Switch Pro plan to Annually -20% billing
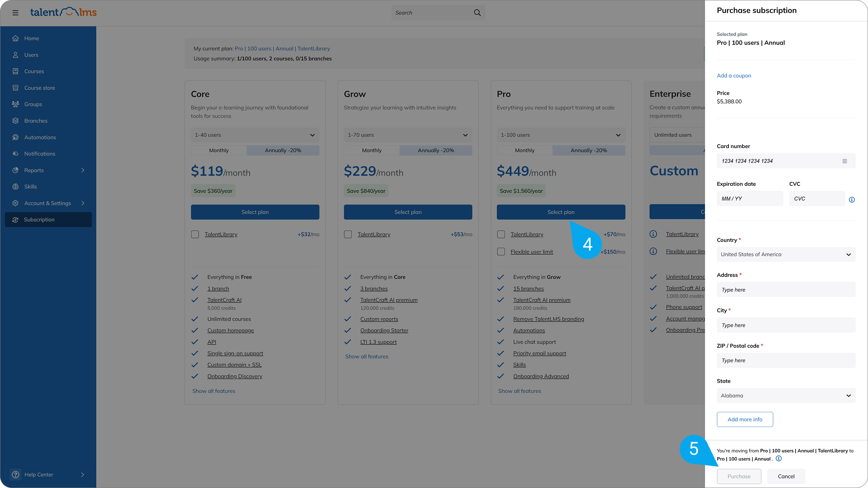This screenshot has width=868, height=488. (589, 150)
